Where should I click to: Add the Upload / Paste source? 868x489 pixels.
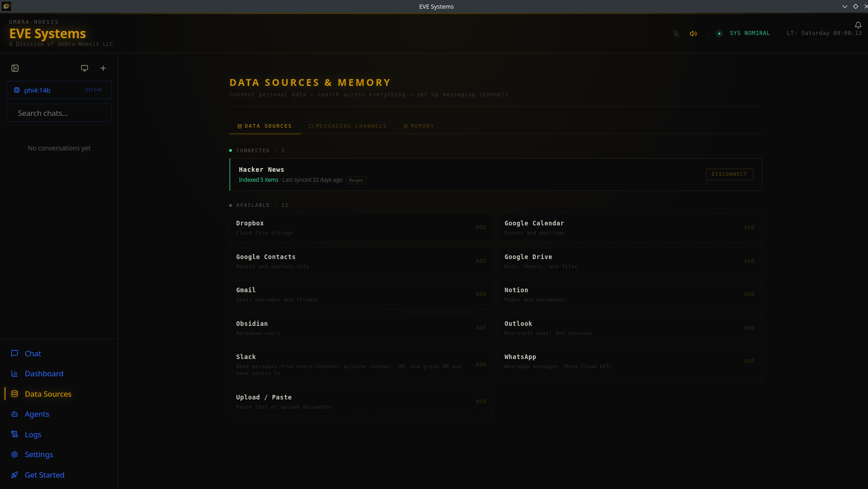(x=481, y=401)
